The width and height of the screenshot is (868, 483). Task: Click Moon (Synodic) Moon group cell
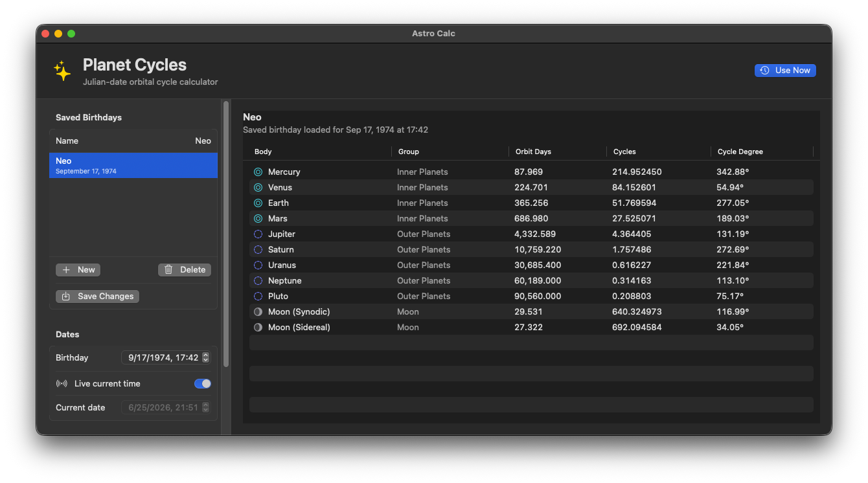(408, 312)
